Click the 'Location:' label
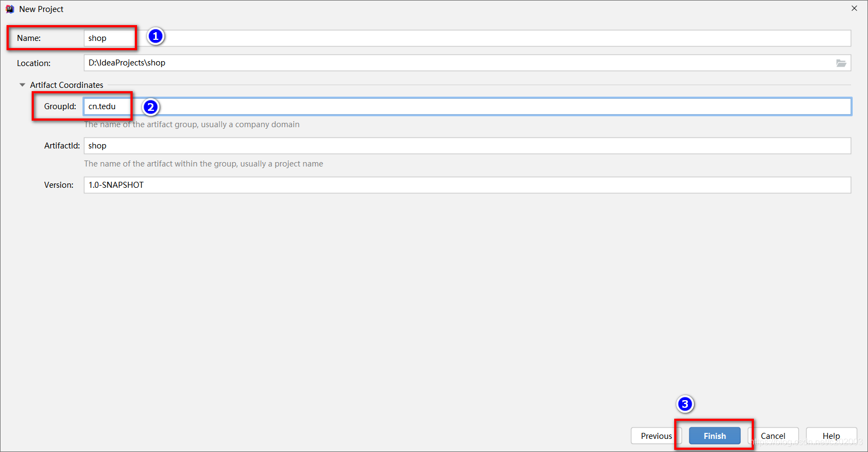 click(x=34, y=63)
